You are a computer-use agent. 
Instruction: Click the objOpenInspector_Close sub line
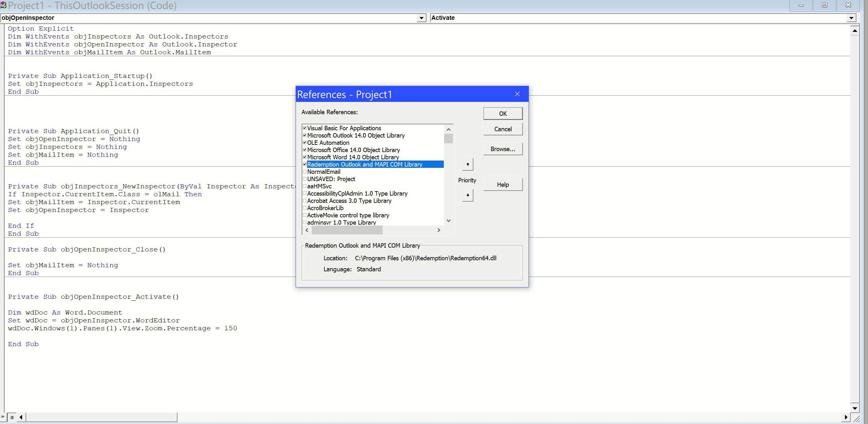(x=87, y=250)
